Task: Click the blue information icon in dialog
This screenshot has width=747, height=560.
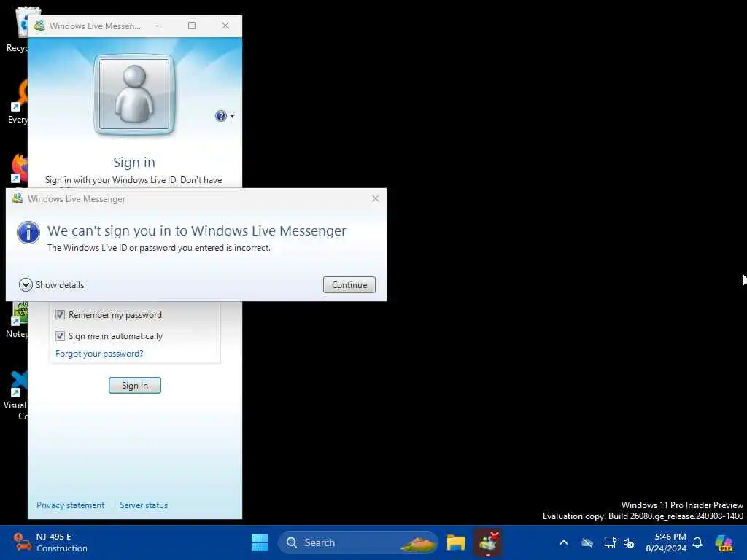Action: [28, 233]
